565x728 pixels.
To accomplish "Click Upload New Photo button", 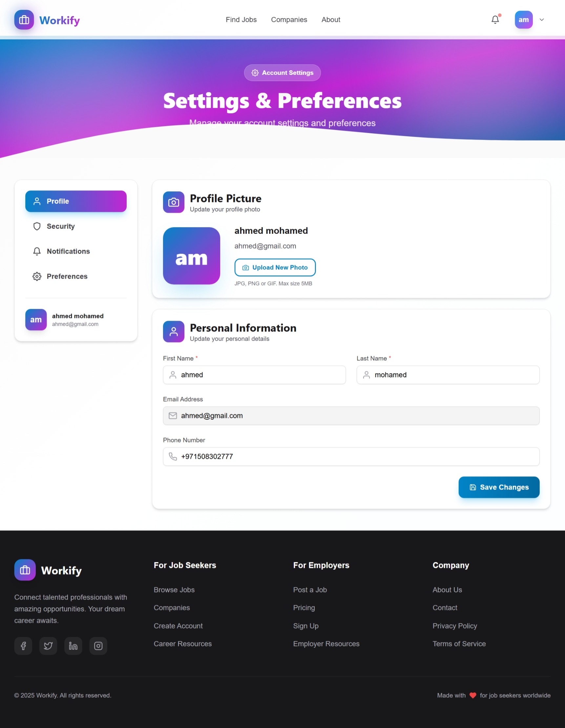I will coord(275,268).
